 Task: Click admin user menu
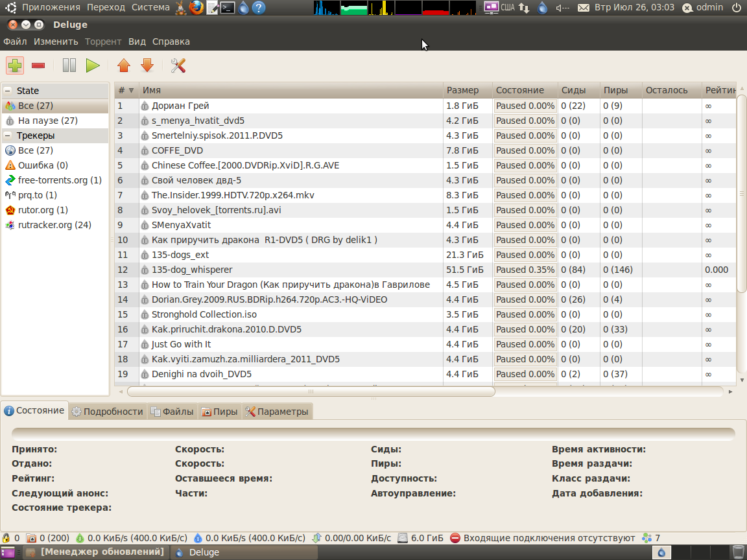pos(703,7)
